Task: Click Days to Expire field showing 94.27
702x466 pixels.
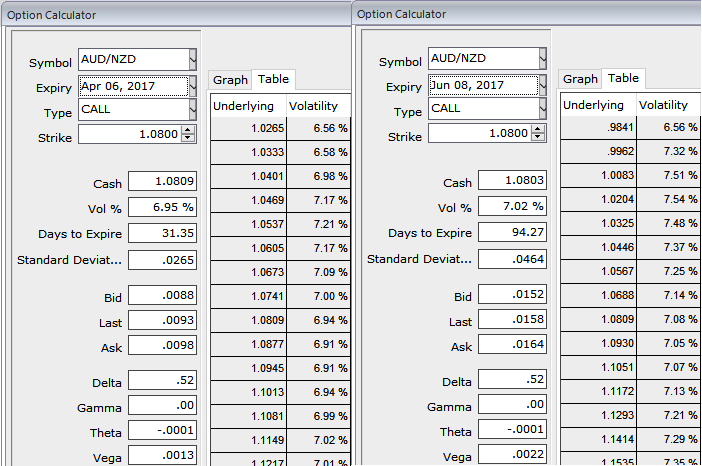Action: [513, 232]
